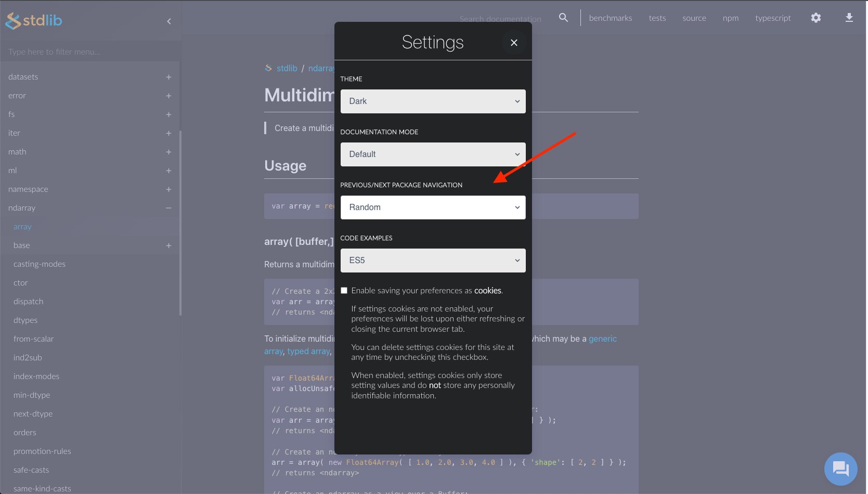Click the search magnifier icon

pyautogui.click(x=563, y=18)
